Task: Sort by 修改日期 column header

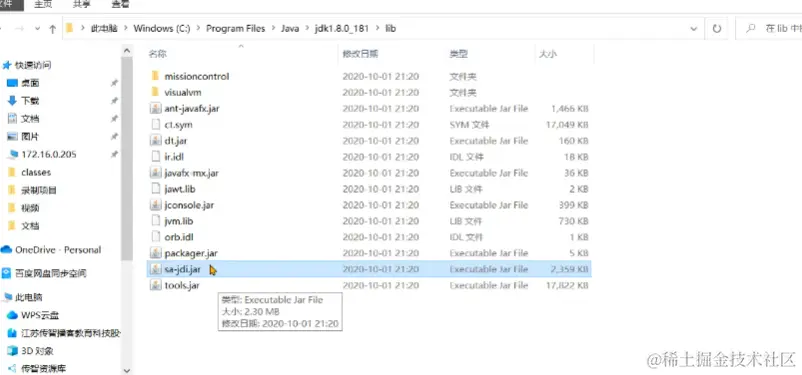Action: tap(360, 54)
